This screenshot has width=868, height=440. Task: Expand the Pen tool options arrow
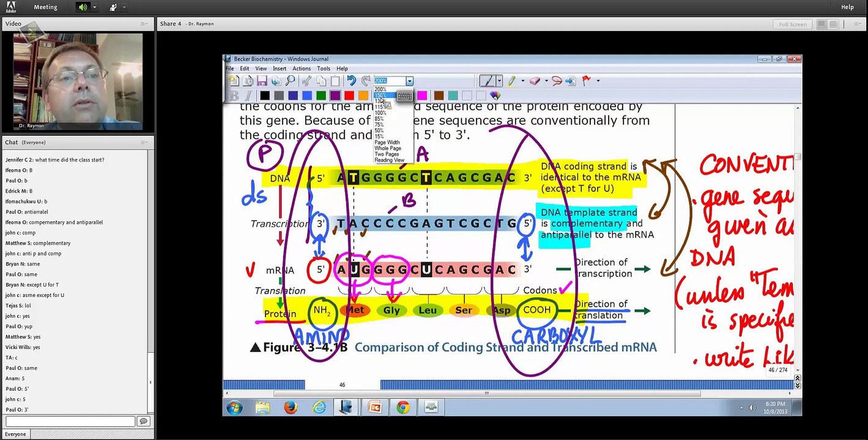pyautogui.click(x=499, y=81)
